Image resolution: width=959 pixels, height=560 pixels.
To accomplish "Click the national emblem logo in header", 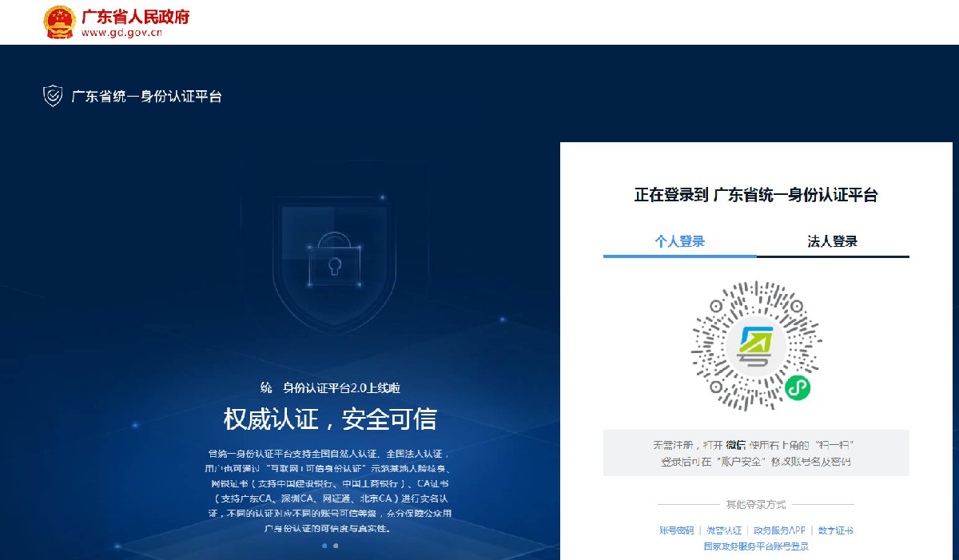I will pos(60,22).
